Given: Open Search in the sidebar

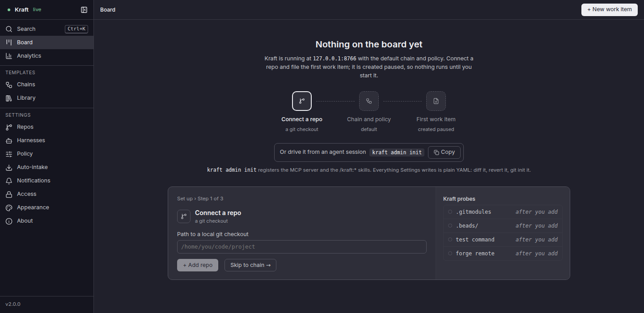Looking at the screenshot, I should (47, 29).
